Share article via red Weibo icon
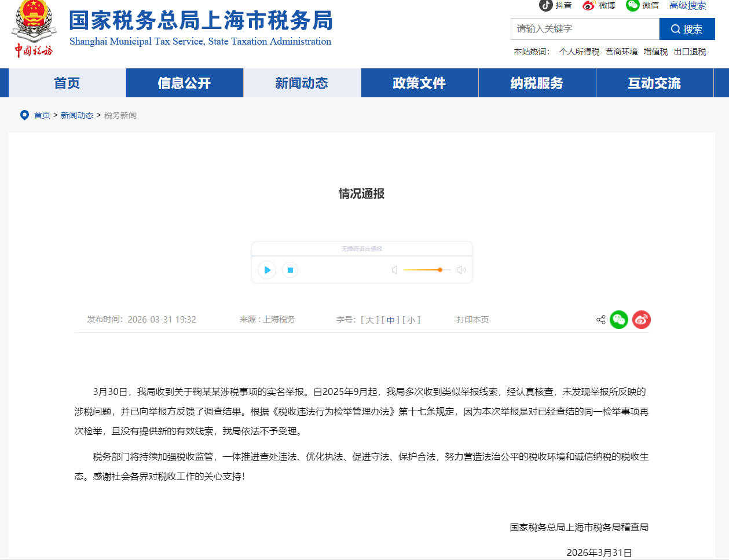This screenshot has height=560, width=729. [641, 320]
